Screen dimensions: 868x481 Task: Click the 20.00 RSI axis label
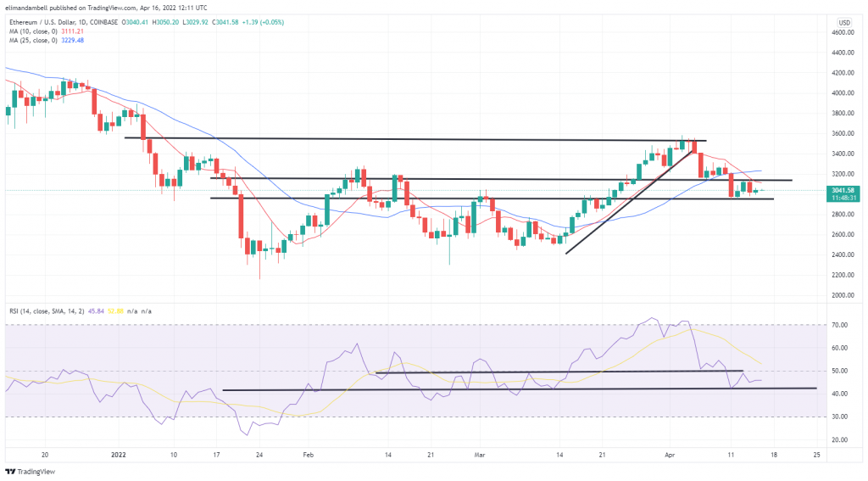pyautogui.click(x=840, y=440)
